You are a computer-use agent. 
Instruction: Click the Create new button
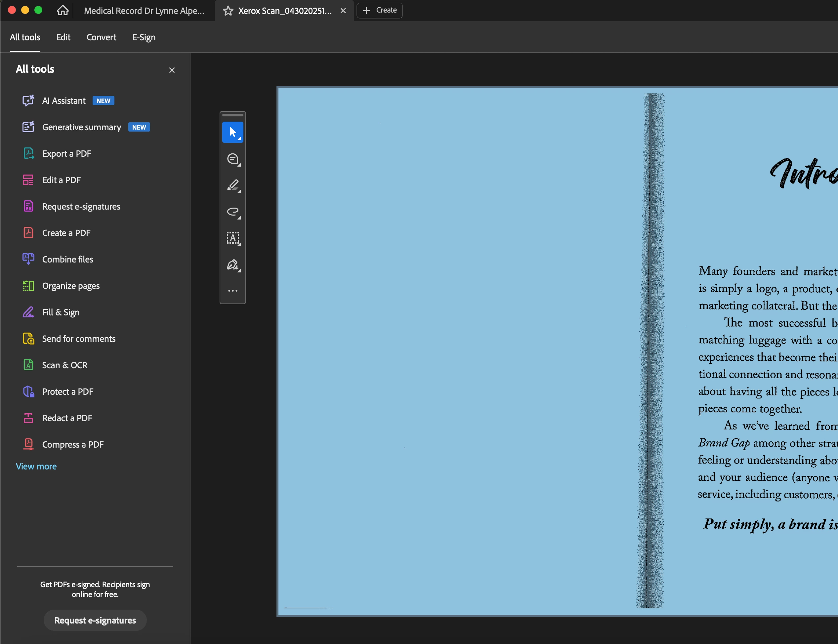[x=380, y=10]
